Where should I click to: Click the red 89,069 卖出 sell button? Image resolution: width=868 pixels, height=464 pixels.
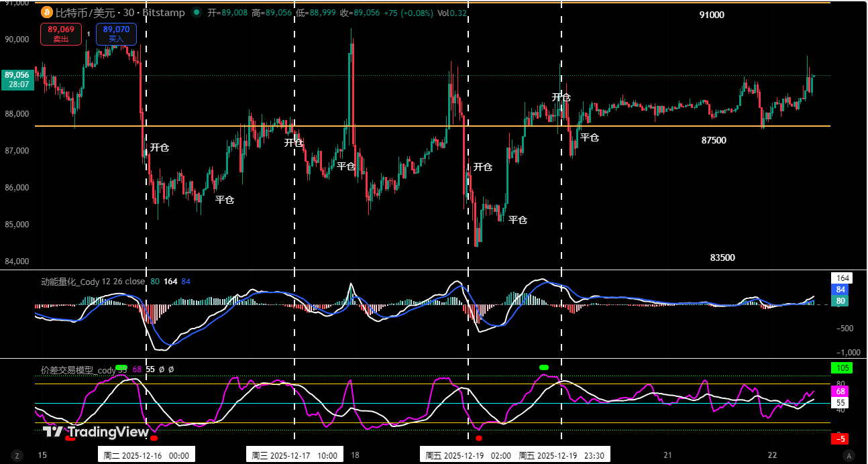tap(60, 34)
